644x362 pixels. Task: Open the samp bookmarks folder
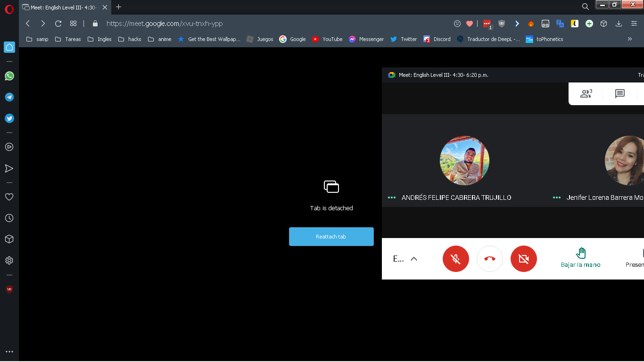point(37,39)
